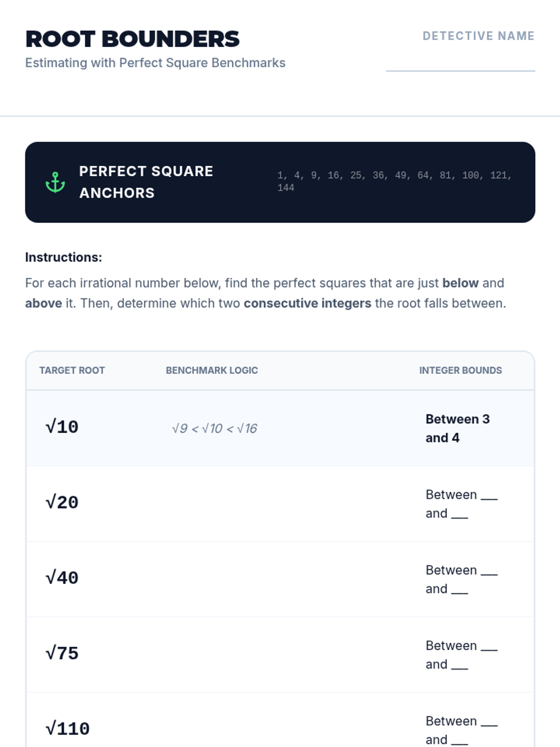
Task: Click the Integer Bounds column header
Action: (x=461, y=370)
